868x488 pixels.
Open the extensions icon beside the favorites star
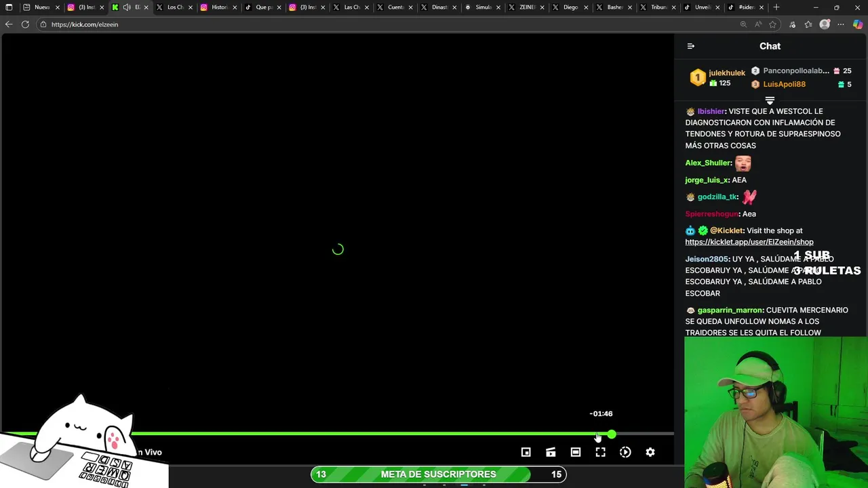click(792, 24)
